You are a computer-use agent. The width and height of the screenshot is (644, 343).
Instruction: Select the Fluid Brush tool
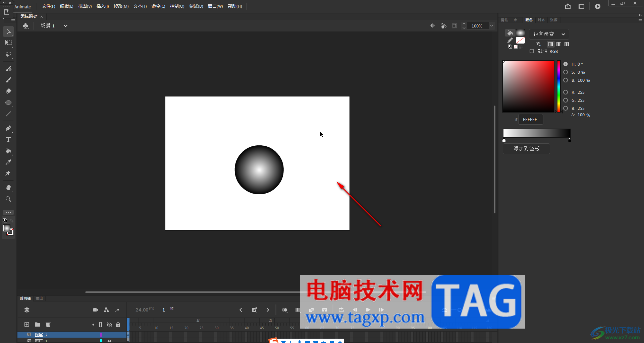[x=8, y=68]
